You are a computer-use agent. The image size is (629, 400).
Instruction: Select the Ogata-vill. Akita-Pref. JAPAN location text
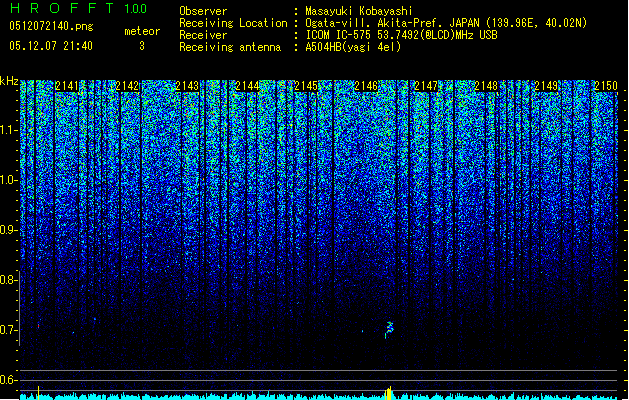tap(446, 23)
